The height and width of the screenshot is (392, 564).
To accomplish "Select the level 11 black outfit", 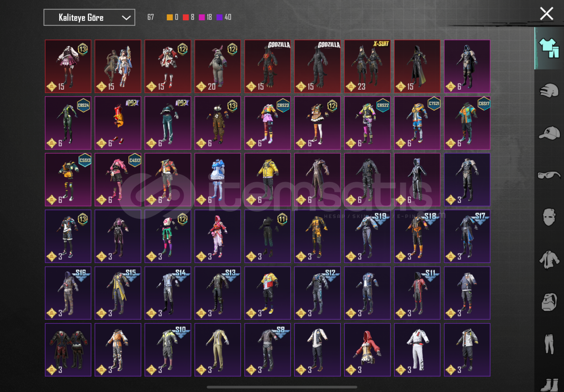I will click(x=267, y=236).
